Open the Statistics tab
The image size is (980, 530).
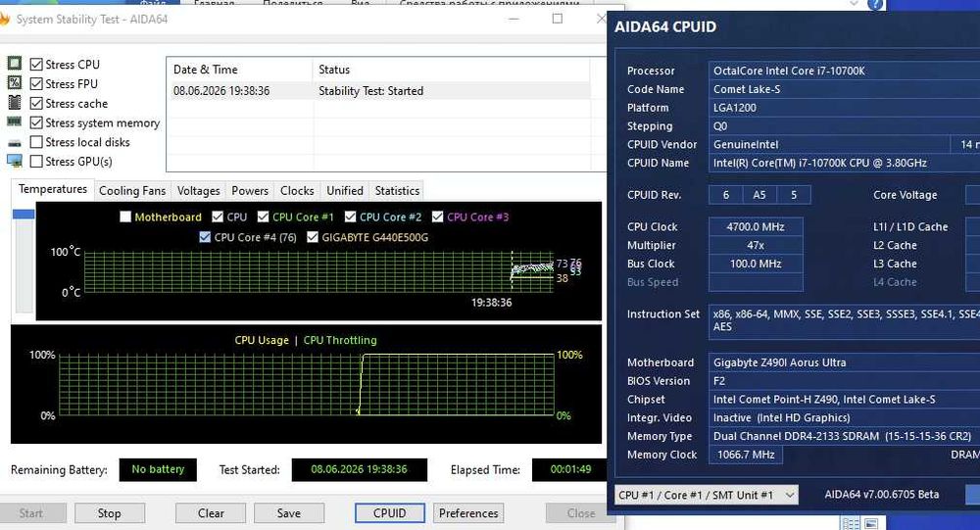(397, 191)
